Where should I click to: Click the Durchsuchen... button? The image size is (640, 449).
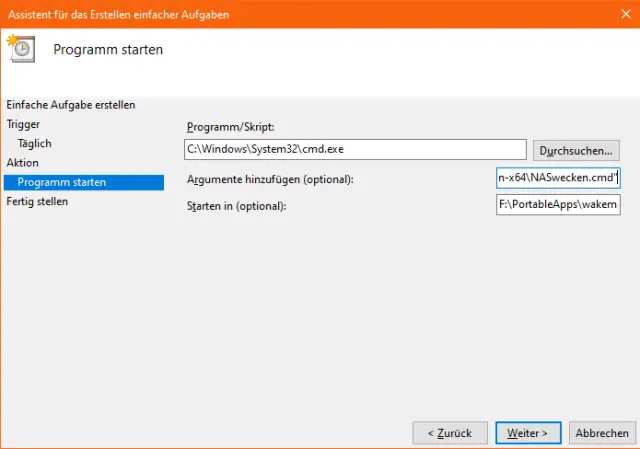pos(576,151)
